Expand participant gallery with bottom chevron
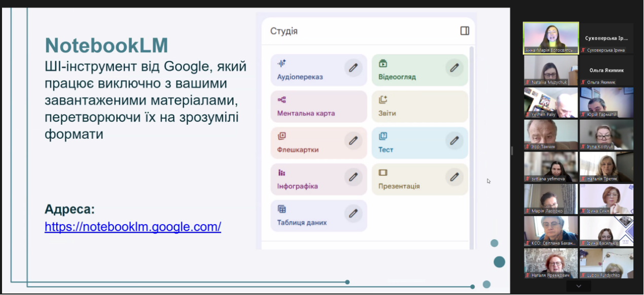Screen dimensions: 644x295 579,286
